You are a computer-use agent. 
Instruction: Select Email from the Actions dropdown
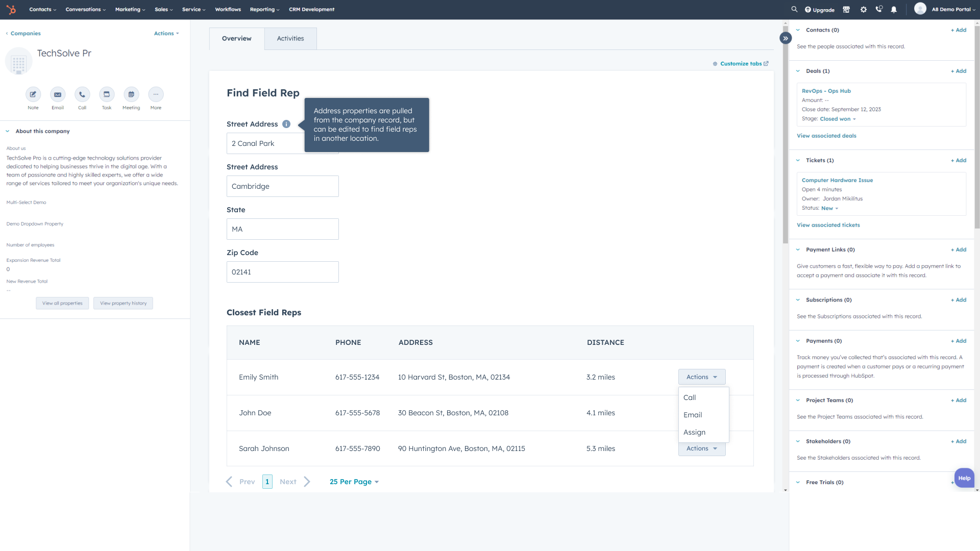pos(703,415)
